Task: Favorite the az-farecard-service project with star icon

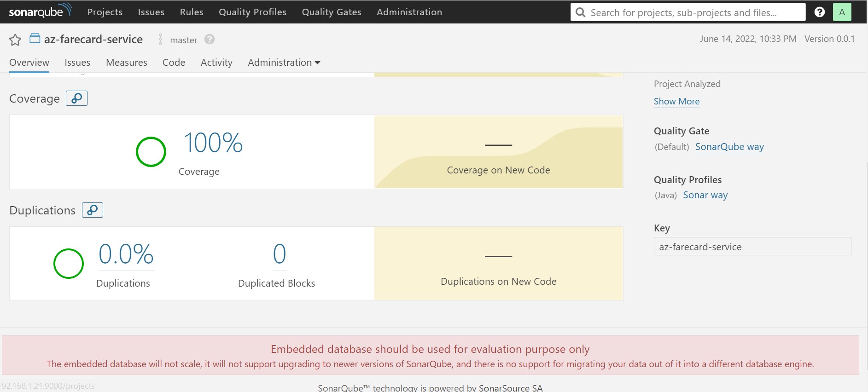Action: coord(15,40)
